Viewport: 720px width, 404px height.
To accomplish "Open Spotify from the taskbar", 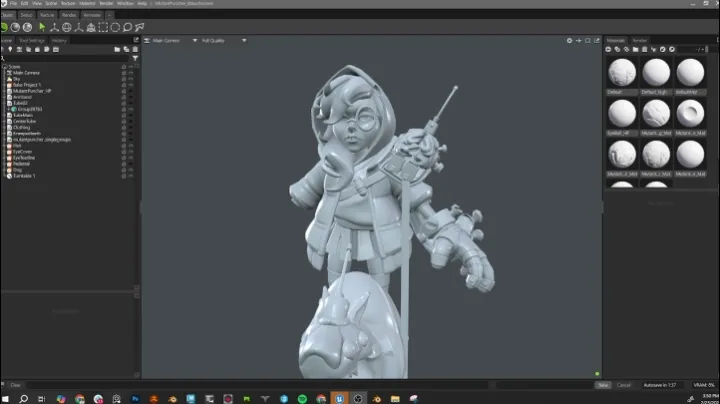I will point(302,398).
